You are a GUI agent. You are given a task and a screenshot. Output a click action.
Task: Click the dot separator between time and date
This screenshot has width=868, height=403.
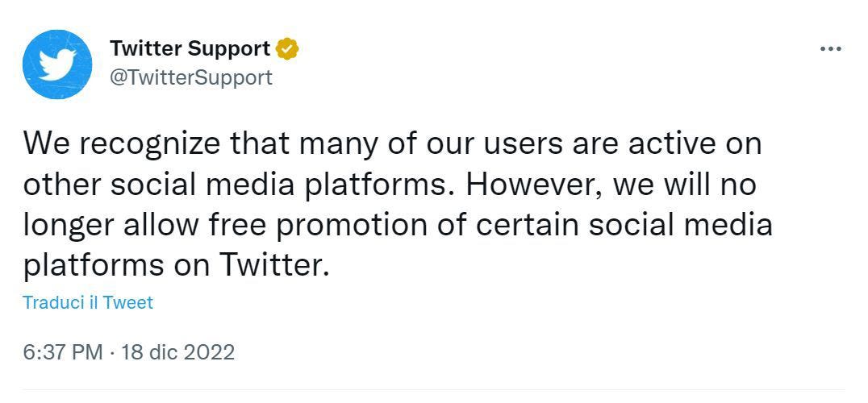pyautogui.click(x=112, y=352)
